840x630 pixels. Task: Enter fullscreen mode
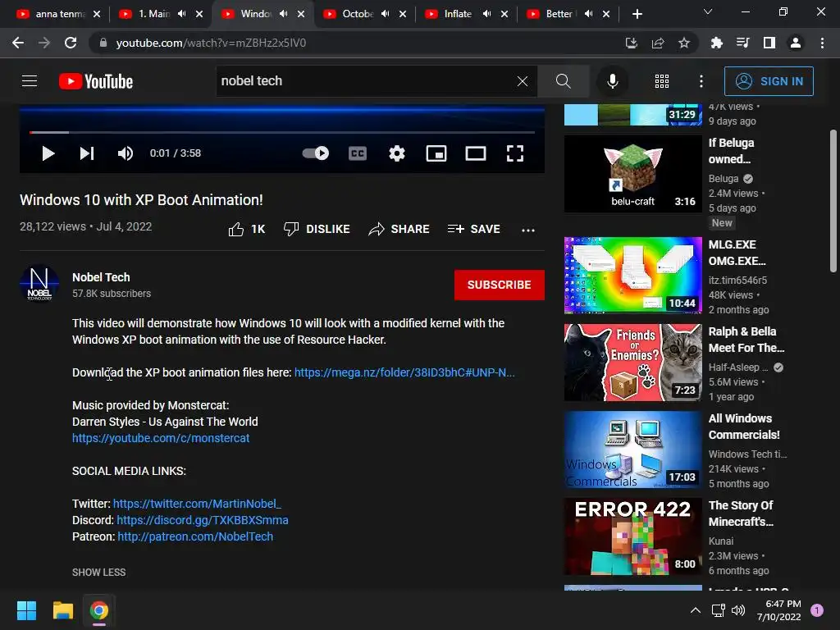515,153
